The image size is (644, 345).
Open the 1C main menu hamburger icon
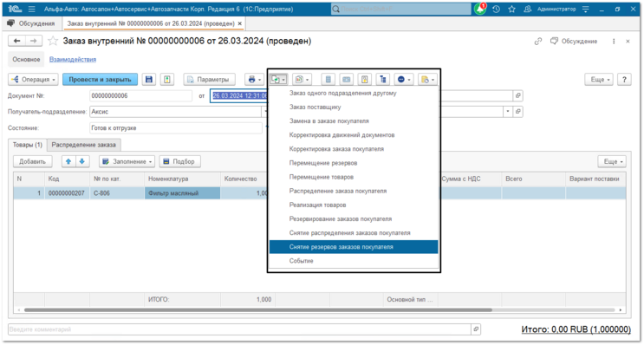(31, 9)
